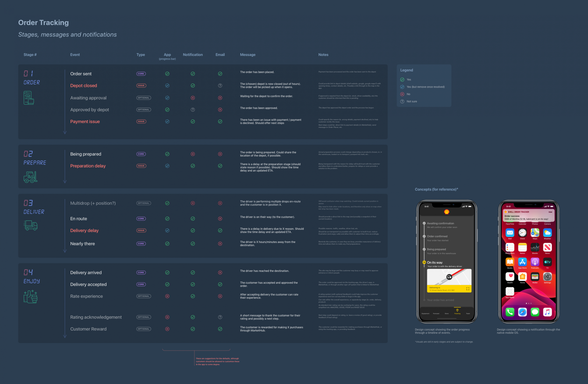Click the Awaiting approval Notification cross mark
The width and height of the screenshot is (588, 384).
point(193,98)
